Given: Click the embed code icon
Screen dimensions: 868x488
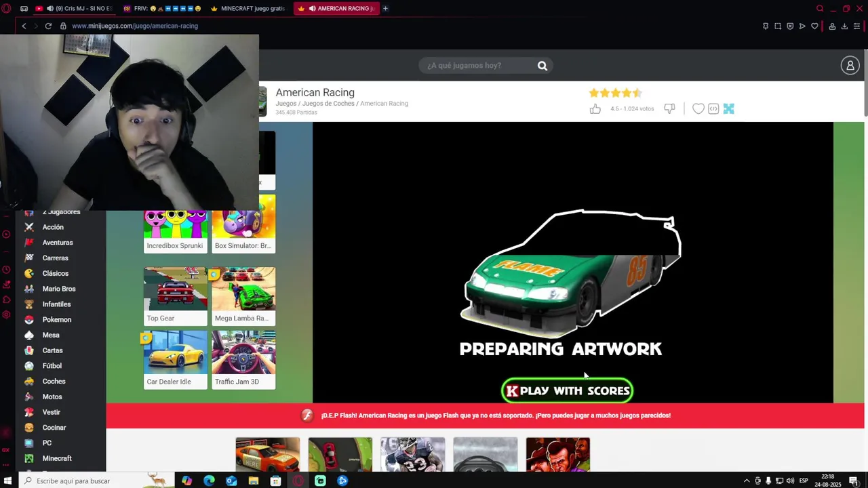Looking at the screenshot, I should [x=713, y=108].
